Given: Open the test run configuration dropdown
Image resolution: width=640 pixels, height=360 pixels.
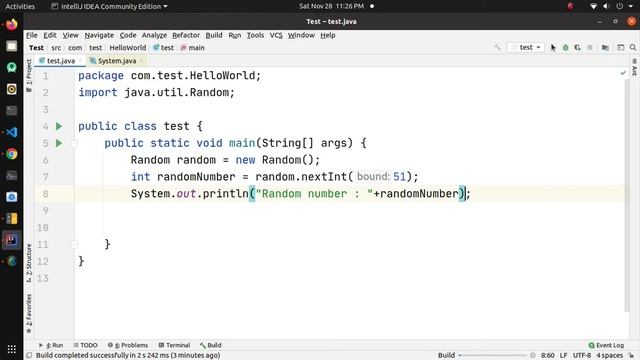Looking at the screenshot, I should 526,47.
